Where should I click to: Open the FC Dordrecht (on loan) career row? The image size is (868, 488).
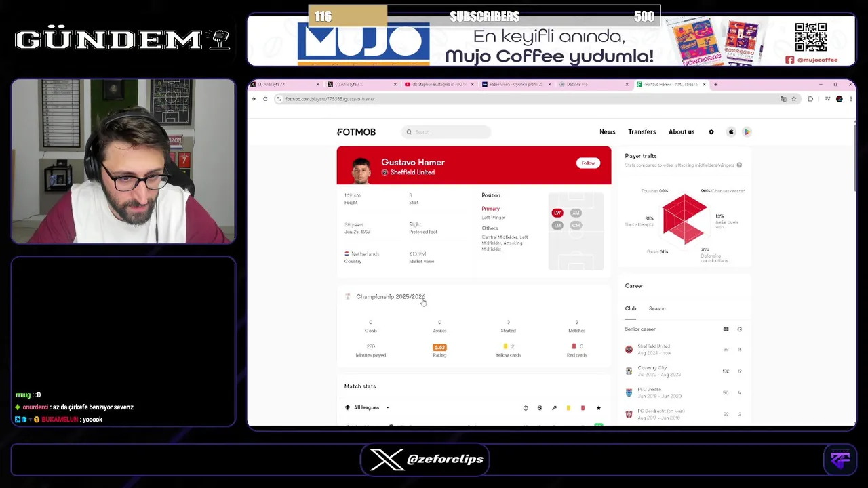click(x=684, y=414)
